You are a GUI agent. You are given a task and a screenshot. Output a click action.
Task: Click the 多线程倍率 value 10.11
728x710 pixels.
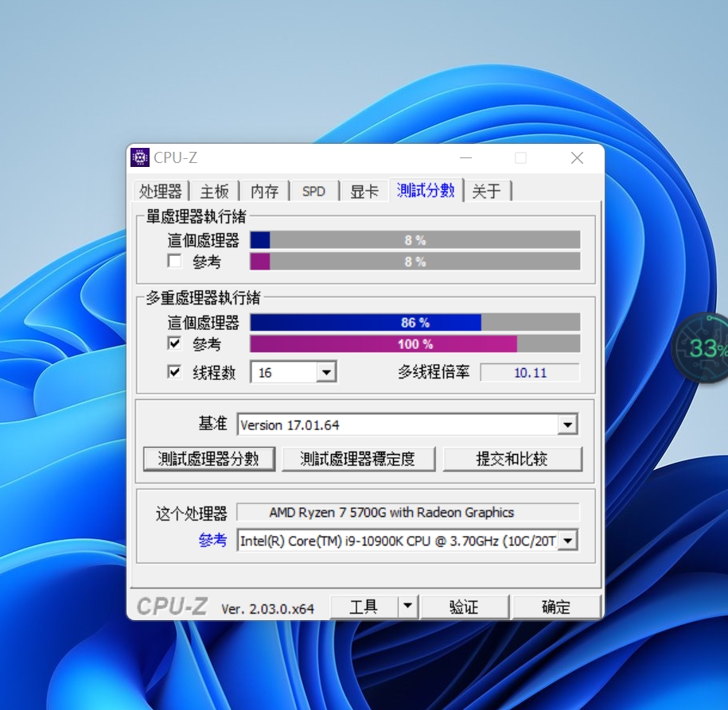pyautogui.click(x=530, y=372)
